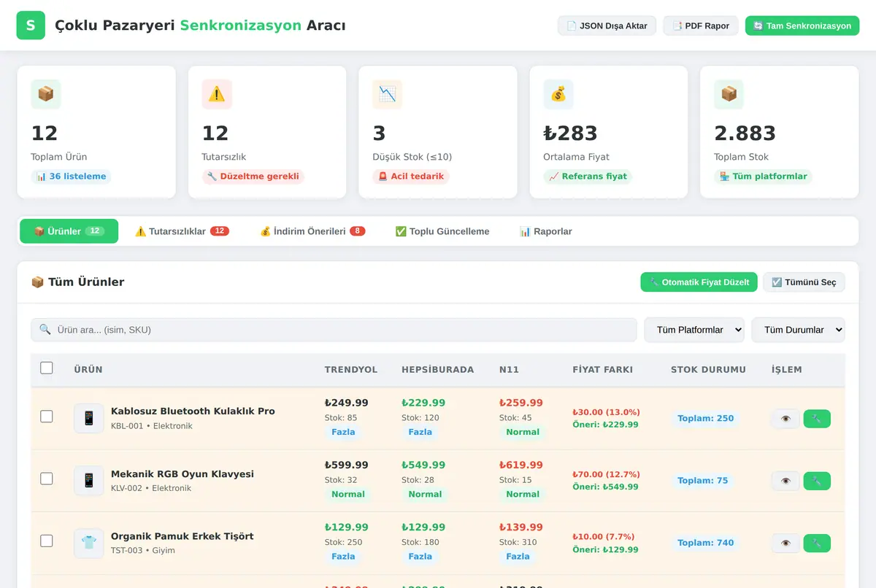Click wrench fix icon for Organik Pamuk Tişört

coord(817,543)
